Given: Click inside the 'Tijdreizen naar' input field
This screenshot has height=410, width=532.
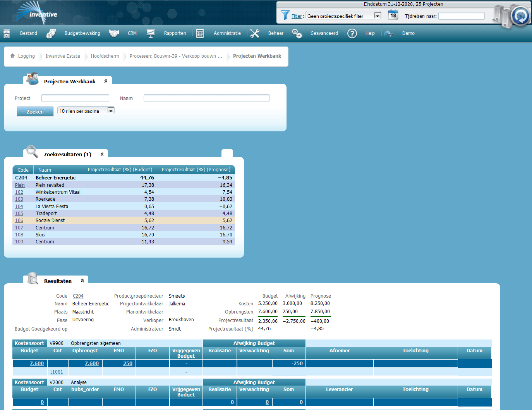Looking at the screenshot, I should pyautogui.click(x=461, y=16).
